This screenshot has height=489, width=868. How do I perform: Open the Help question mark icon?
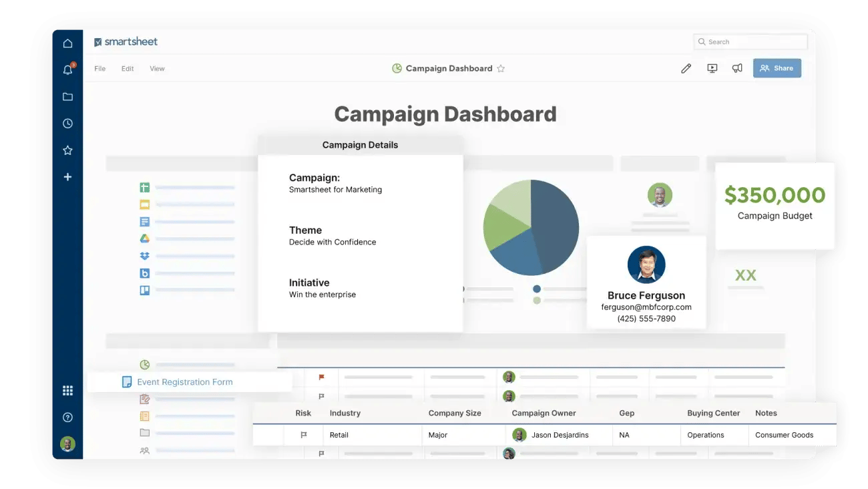click(67, 418)
